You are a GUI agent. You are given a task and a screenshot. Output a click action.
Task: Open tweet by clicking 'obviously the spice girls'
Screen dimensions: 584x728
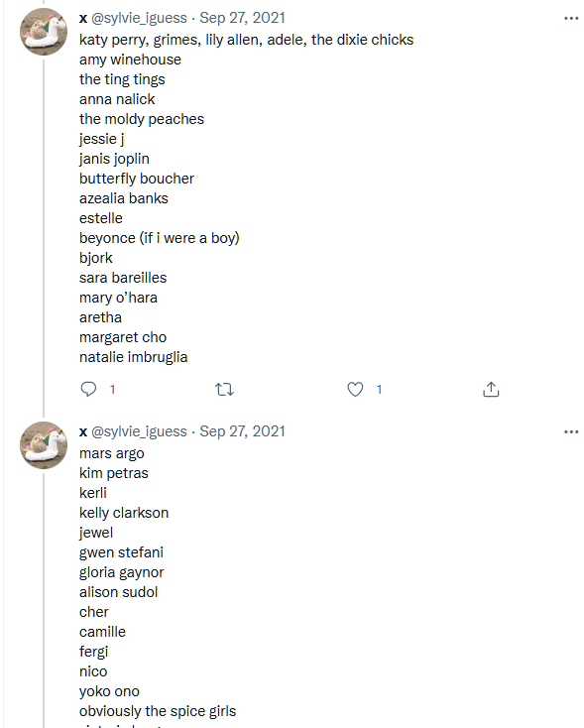tap(158, 711)
